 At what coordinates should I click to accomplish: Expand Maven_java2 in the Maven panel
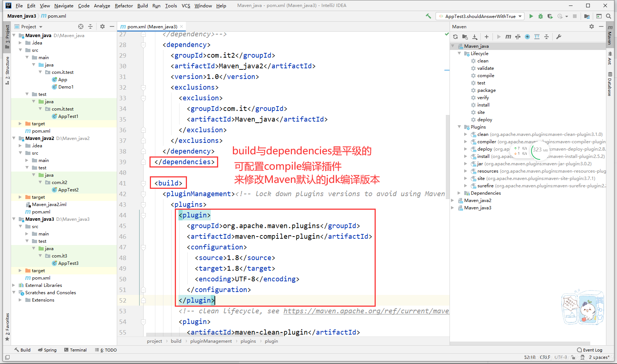[452, 201]
